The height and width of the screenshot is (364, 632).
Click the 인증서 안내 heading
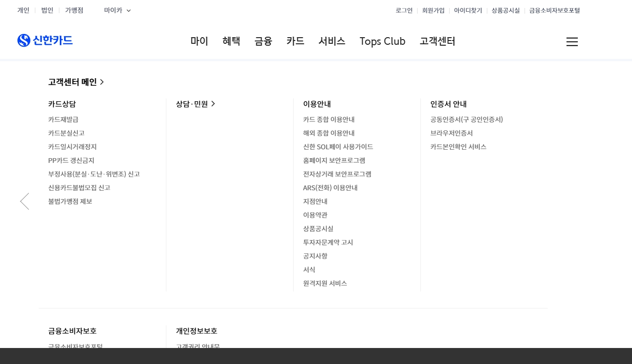(448, 104)
